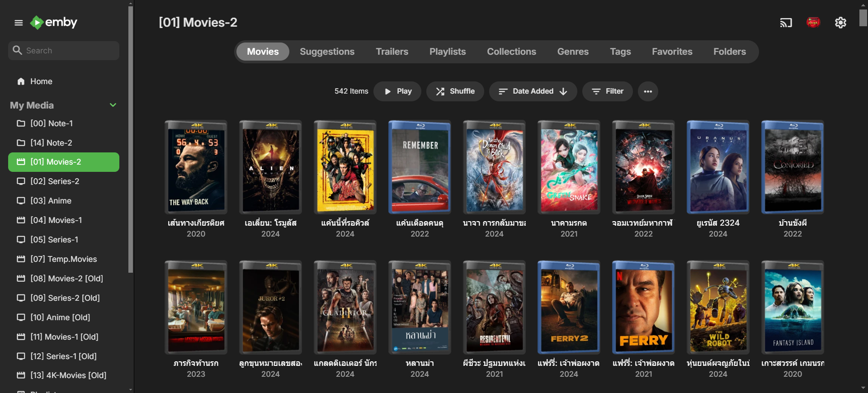This screenshot has width=868, height=393.
Task: Click the [07] Temp.Movies film icon
Action: click(21, 259)
